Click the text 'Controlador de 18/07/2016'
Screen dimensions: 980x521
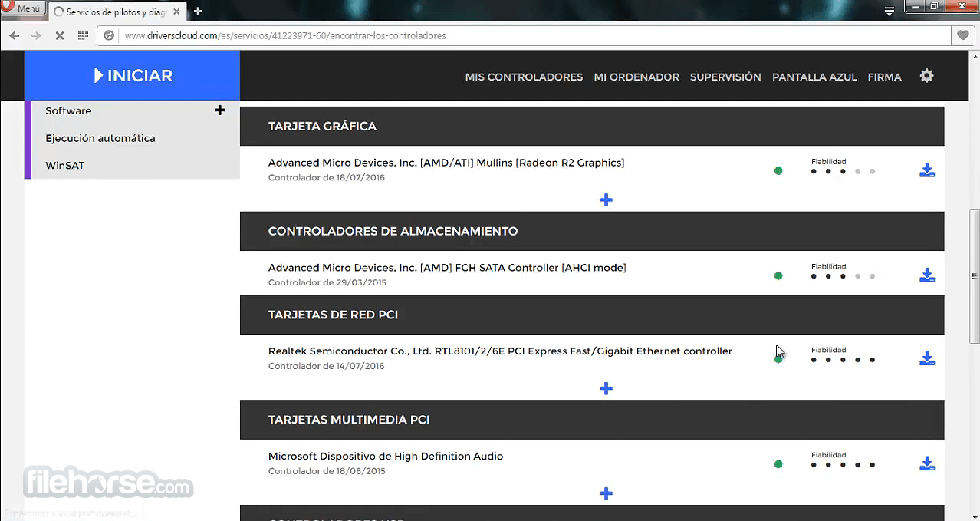(x=327, y=178)
